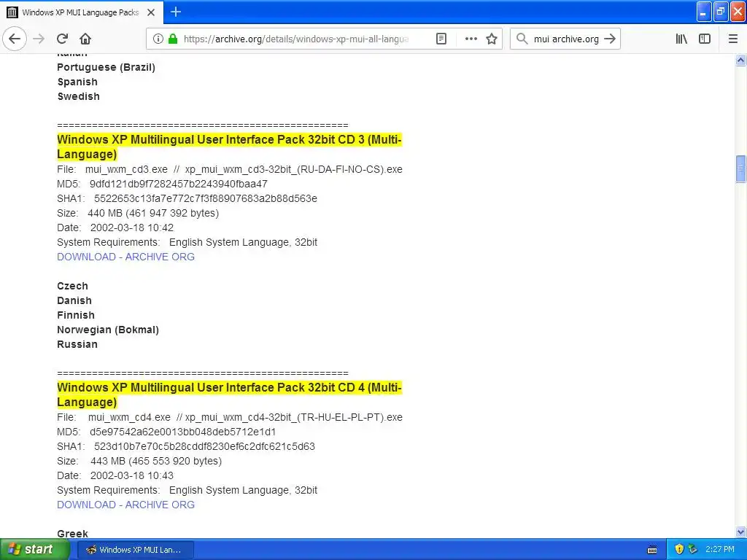
Task: Select the Windows XP MUI Lan... taskbar button
Action: (135, 550)
